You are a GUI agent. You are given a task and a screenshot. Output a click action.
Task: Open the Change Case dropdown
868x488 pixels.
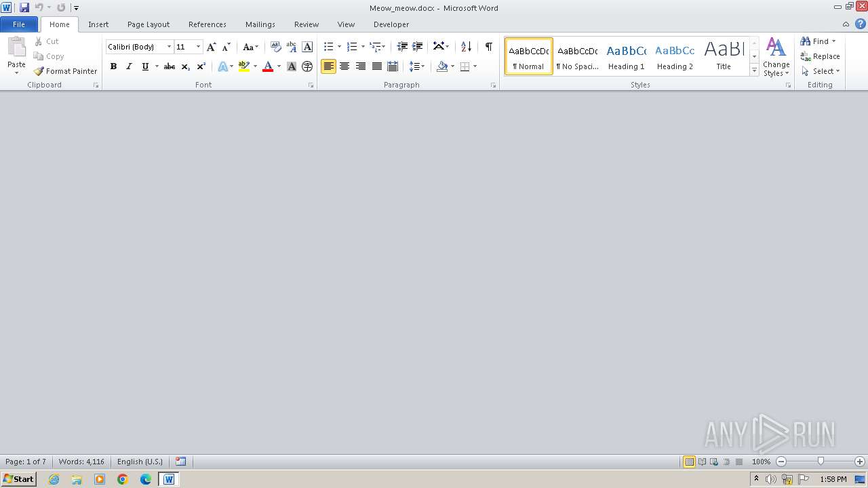(251, 47)
